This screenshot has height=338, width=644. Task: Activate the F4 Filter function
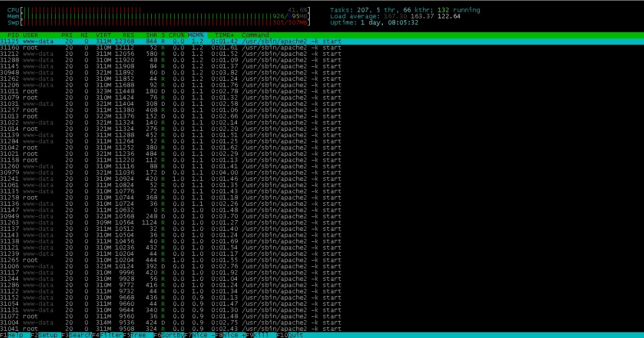tap(108, 335)
